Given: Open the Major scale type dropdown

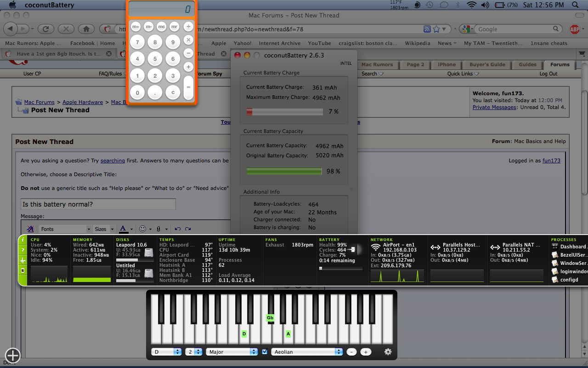Looking at the screenshot, I should tap(232, 352).
